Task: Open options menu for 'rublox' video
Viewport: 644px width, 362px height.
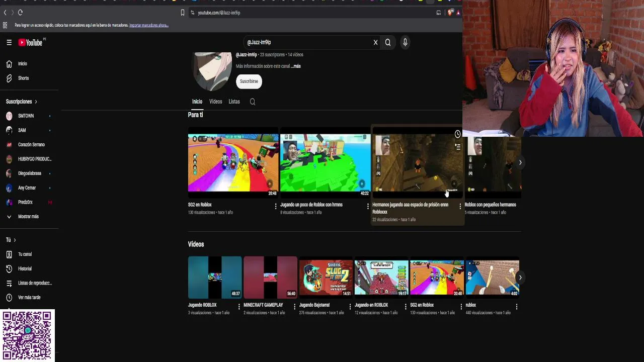Action: pyautogui.click(x=516, y=306)
